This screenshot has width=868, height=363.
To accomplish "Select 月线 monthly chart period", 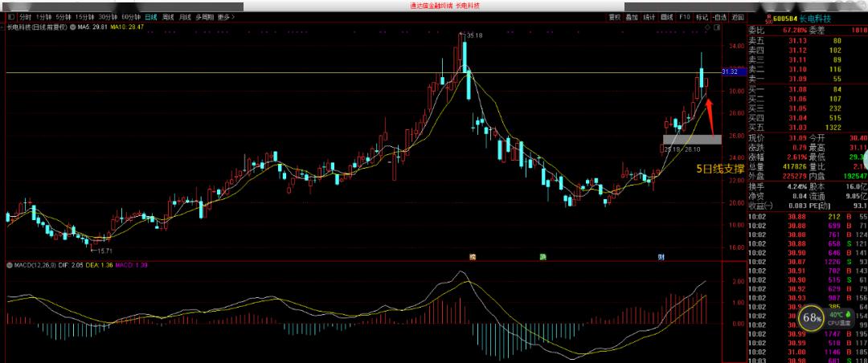I will (185, 16).
